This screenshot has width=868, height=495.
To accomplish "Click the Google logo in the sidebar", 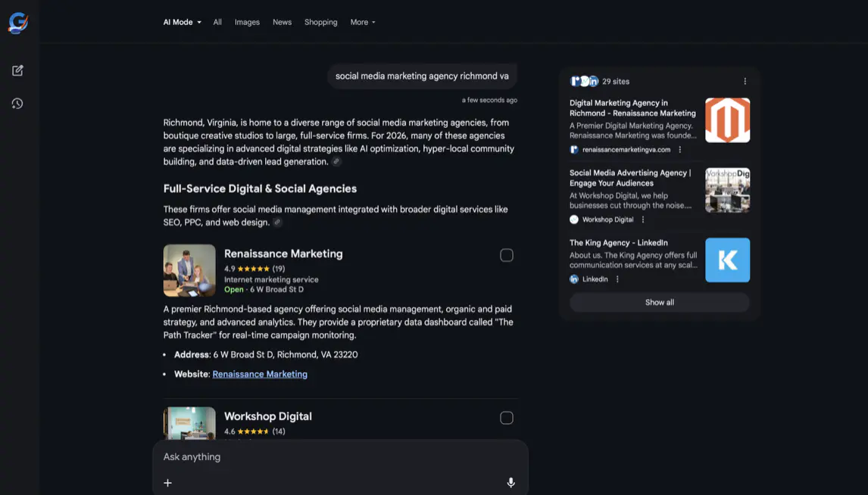I will pyautogui.click(x=17, y=22).
